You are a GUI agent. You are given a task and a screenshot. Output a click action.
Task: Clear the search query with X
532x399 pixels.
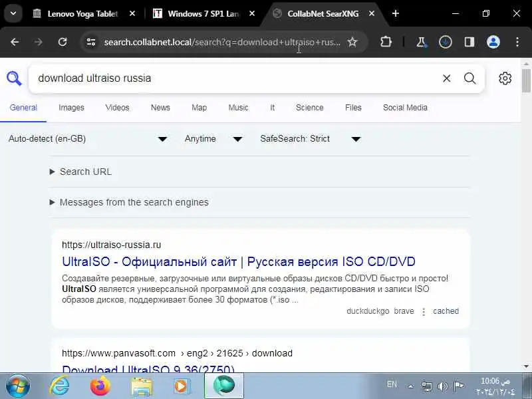point(446,78)
